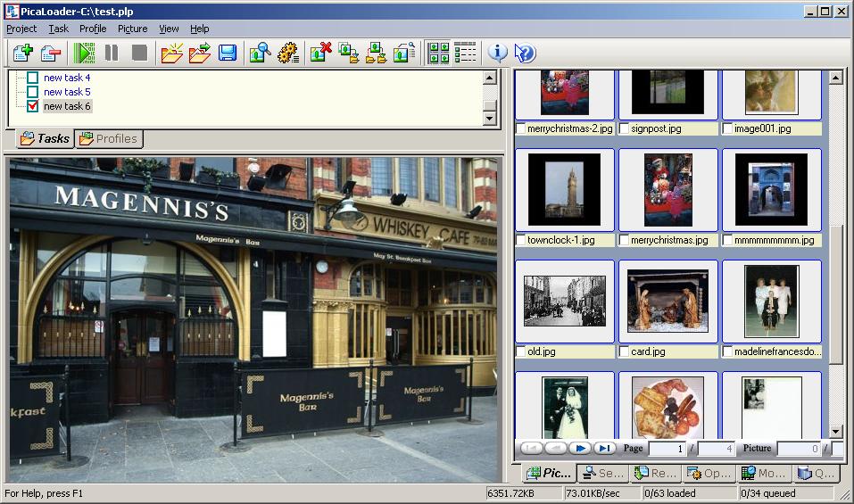
Task: Tick the merrychristmas.jpg checkbox
Action: click(x=624, y=240)
